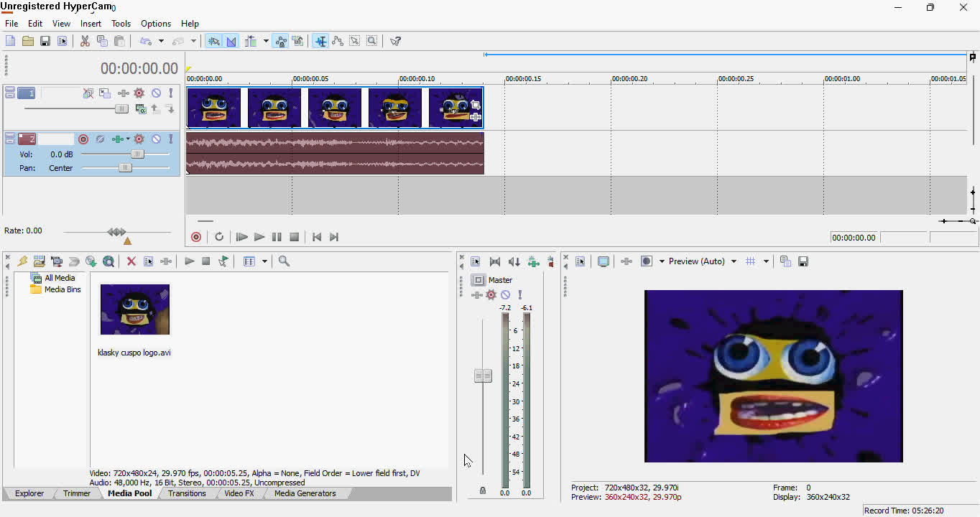Viewport: 980px width, 517px height.
Task: Mute video track 1
Action: tap(156, 93)
